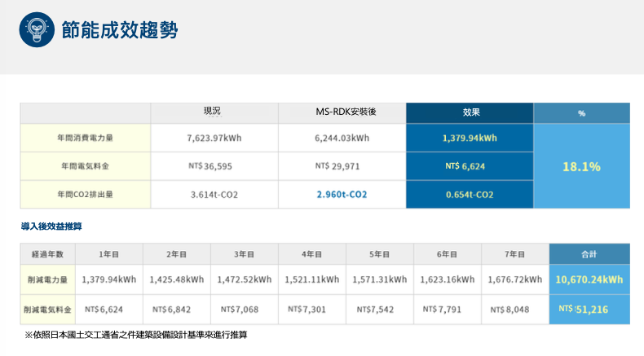Click the 合計 total column header
The width and height of the screenshot is (644, 356).
589,254
